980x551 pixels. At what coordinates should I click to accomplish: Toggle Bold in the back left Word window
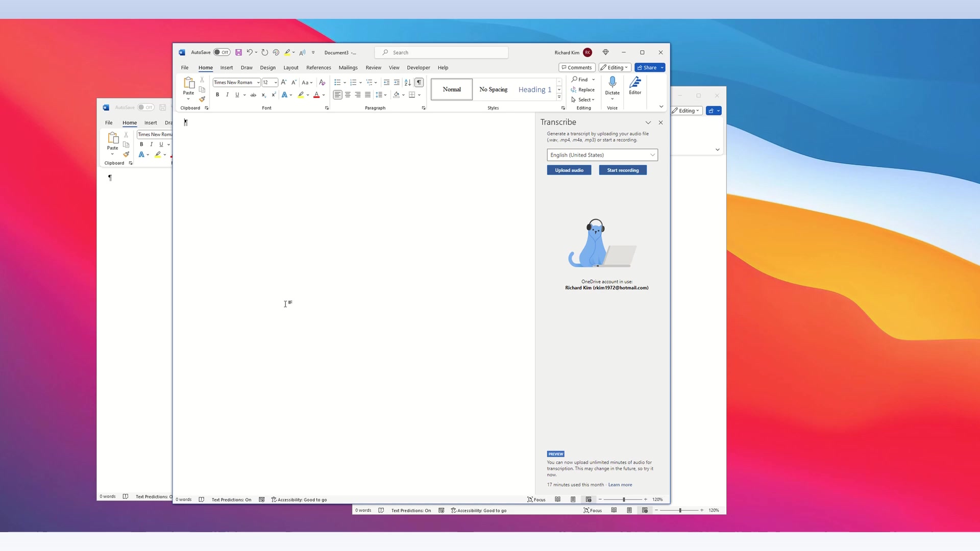(x=141, y=144)
